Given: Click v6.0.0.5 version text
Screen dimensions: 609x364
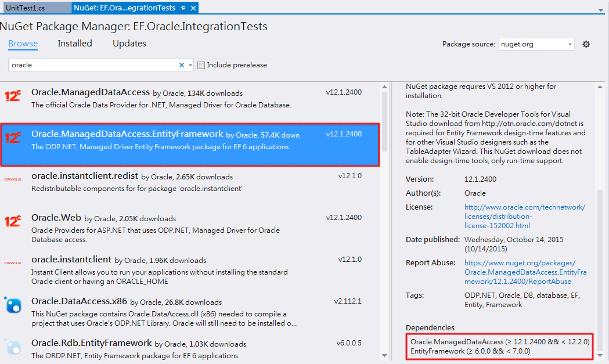Looking at the screenshot, I should [349, 344].
